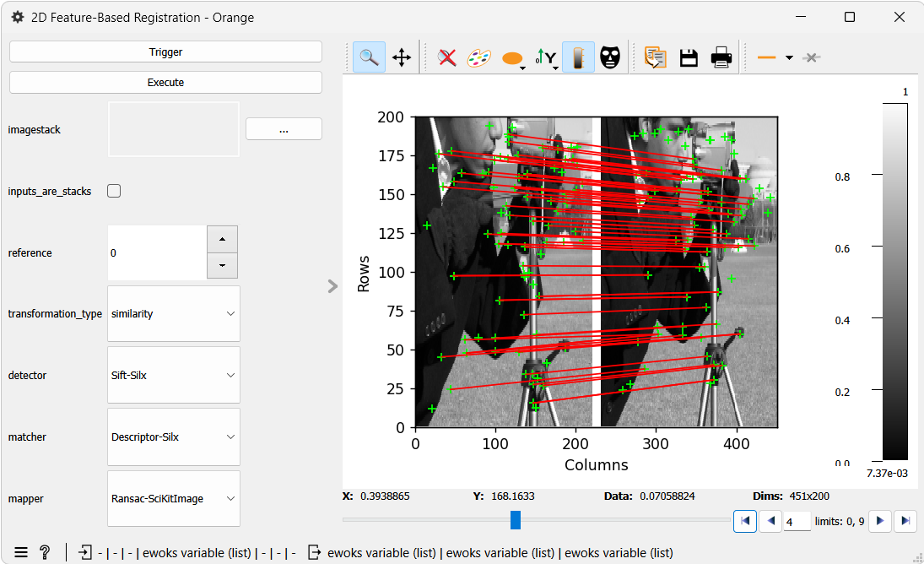Jump to the first frame
The height and width of the screenshot is (564, 924).
[x=745, y=521]
